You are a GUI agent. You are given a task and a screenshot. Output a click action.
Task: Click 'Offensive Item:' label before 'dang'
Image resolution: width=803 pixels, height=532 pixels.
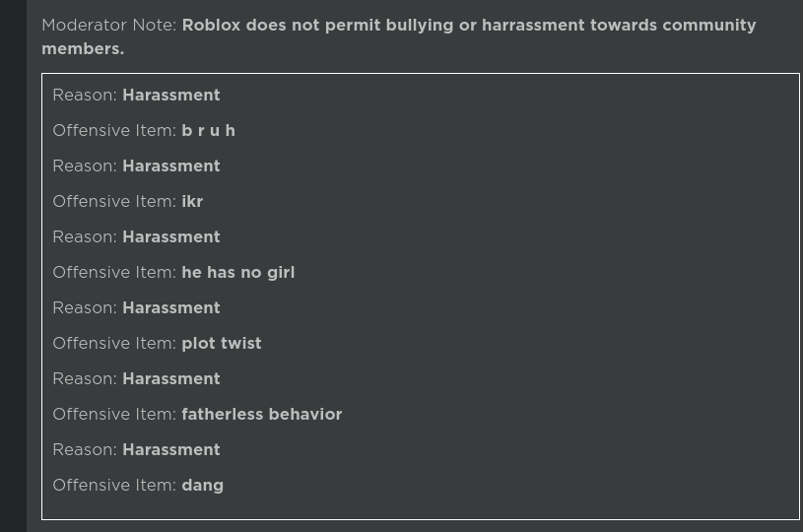click(x=114, y=486)
